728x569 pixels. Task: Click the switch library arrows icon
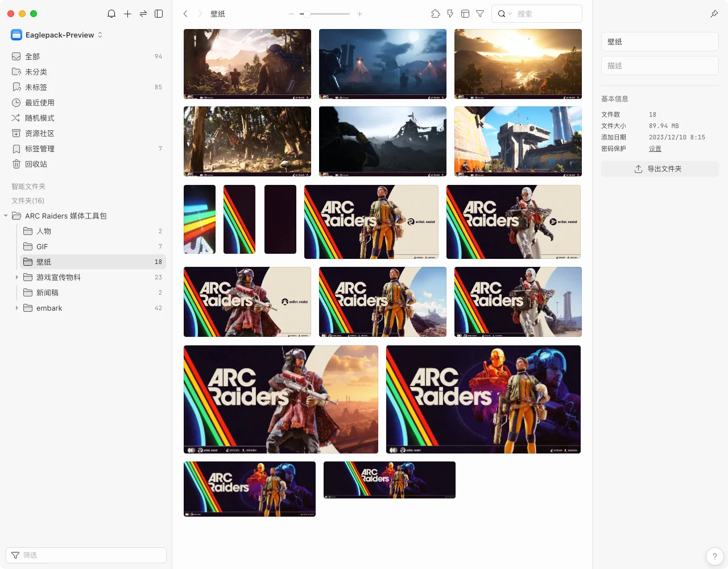click(143, 14)
